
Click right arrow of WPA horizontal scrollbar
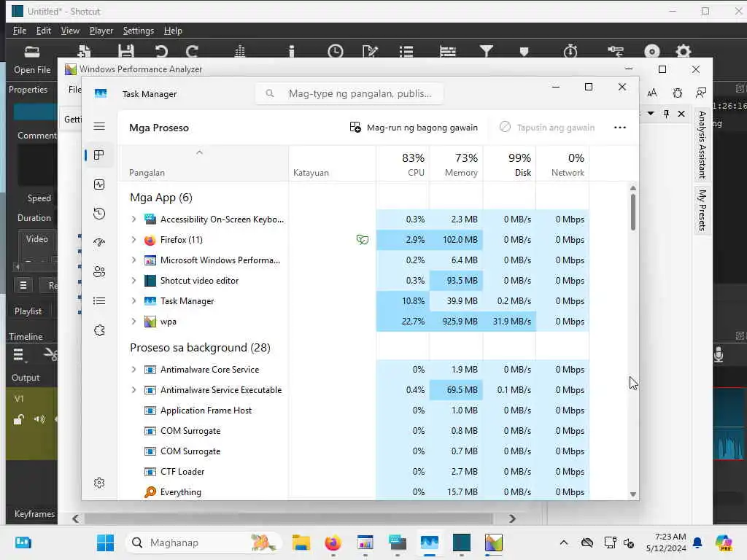tap(512, 518)
